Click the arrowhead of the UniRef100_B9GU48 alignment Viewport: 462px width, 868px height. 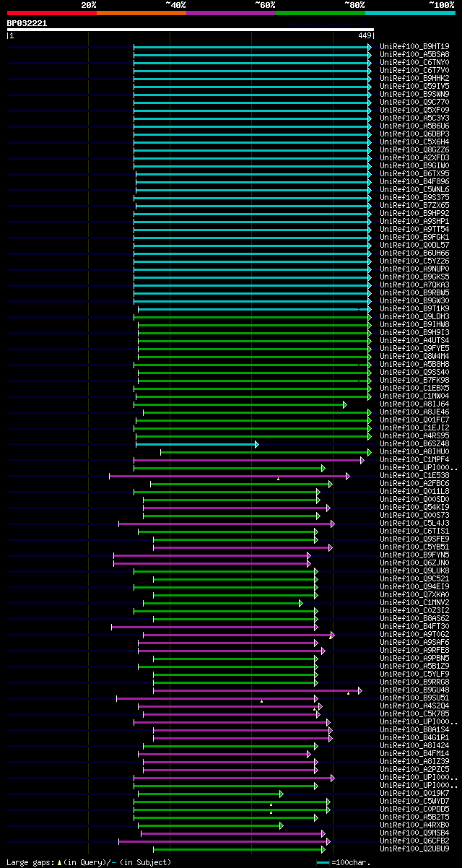(360, 690)
